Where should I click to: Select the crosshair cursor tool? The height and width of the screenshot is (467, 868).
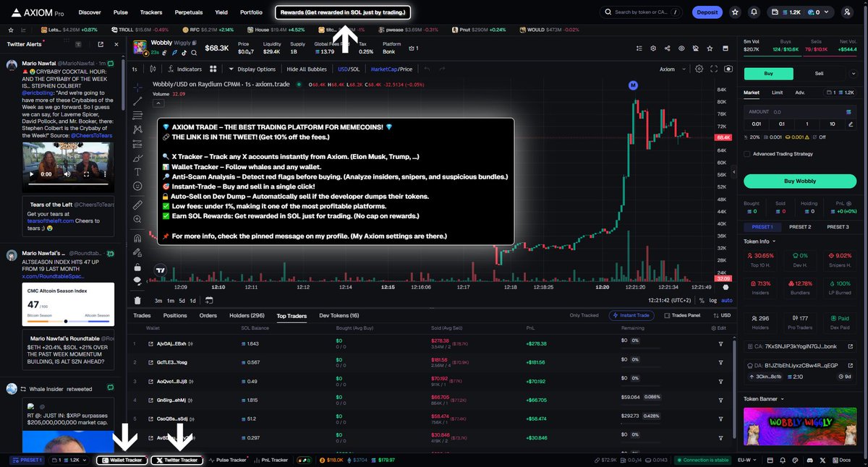[137, 87]
